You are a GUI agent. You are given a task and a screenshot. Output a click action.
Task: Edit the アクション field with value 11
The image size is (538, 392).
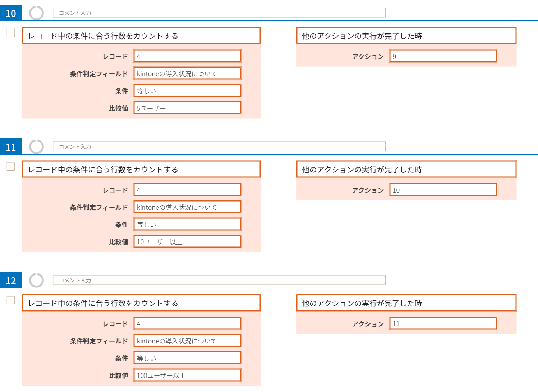[x=443, y=323]
